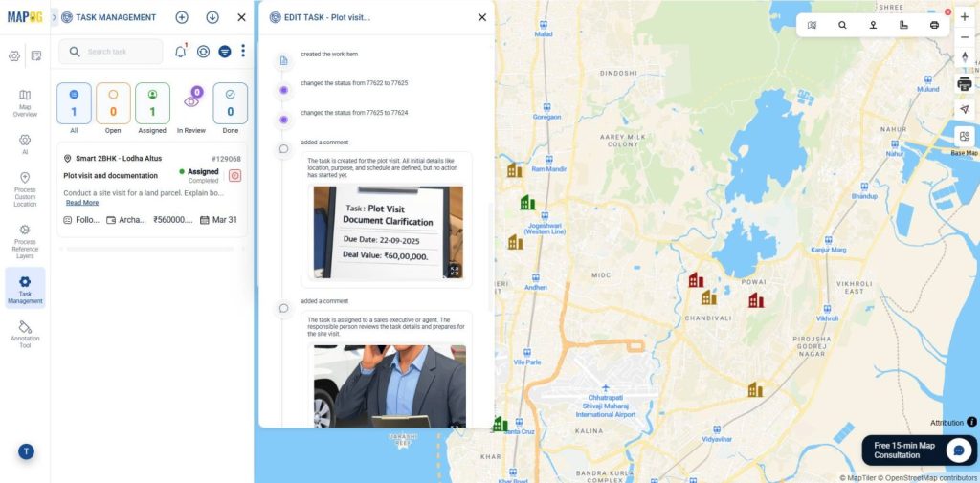Click the small print icon in toolbar

pos(934,25)
